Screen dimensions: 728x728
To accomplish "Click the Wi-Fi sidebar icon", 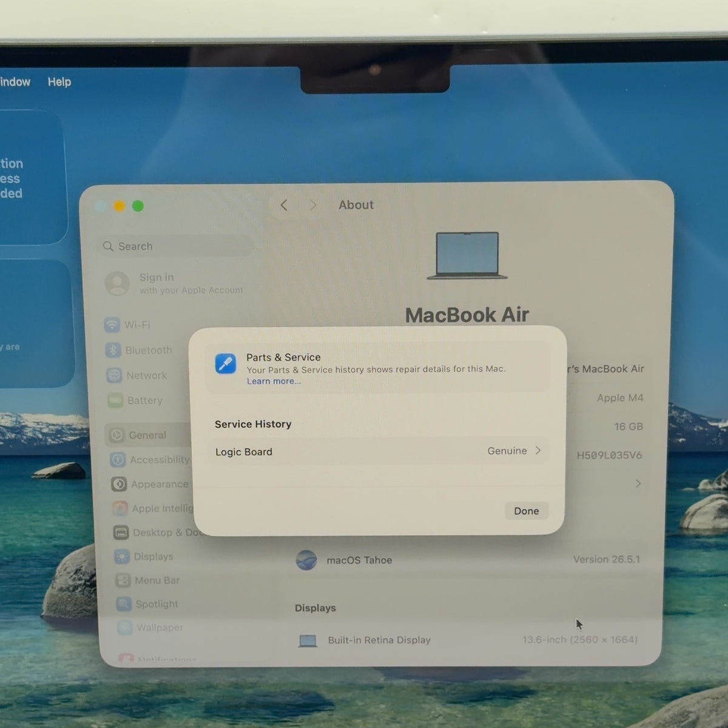I will (112, 325).
